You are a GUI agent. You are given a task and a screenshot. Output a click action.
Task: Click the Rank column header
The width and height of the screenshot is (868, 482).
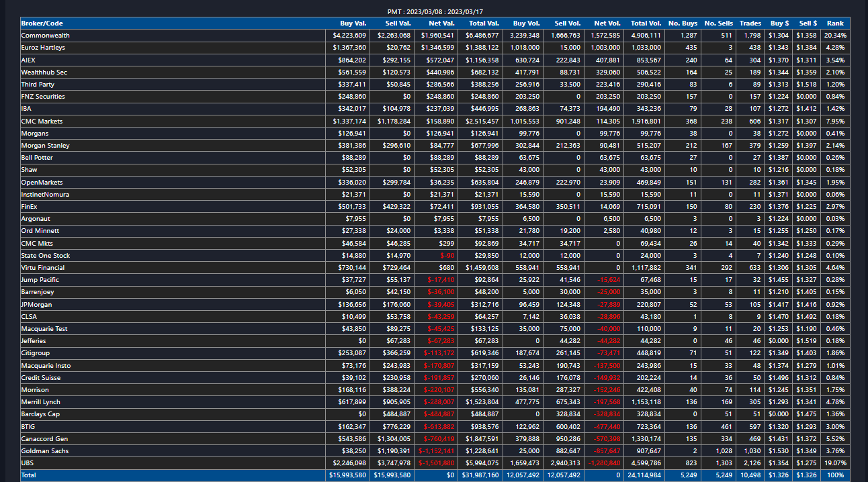835,23
